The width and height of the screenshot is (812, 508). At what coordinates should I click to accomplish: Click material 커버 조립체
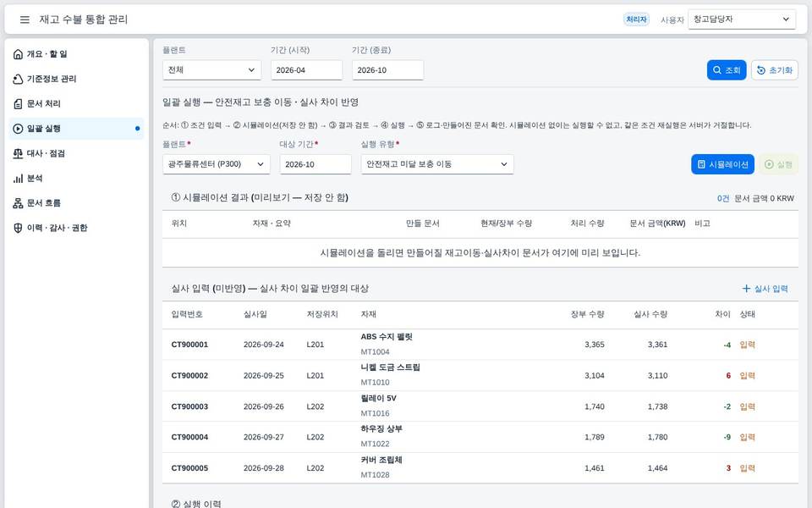(x=381, y=461)
